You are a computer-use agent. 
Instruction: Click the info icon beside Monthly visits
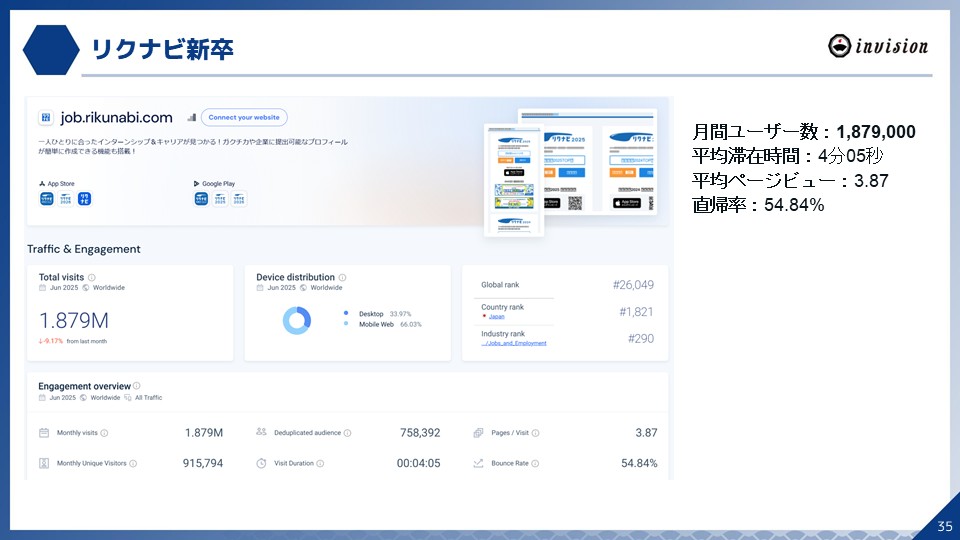click(x=104, y=433)
